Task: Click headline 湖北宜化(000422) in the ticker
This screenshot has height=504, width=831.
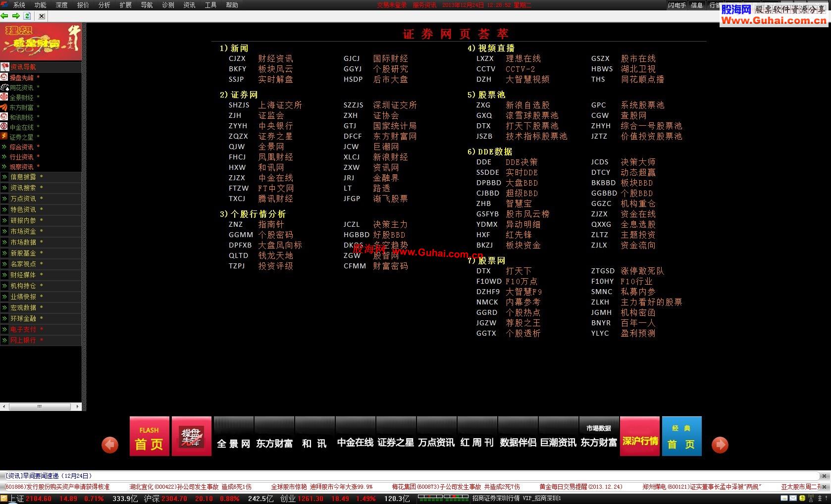Action: pyautogui.click(x=191, y=487)
